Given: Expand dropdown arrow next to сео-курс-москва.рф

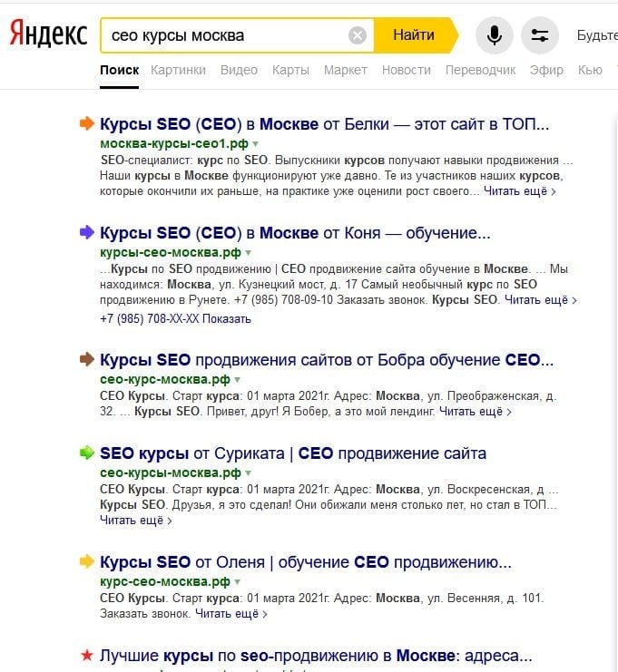Looking at the screenshot, I should pos(237,380).
